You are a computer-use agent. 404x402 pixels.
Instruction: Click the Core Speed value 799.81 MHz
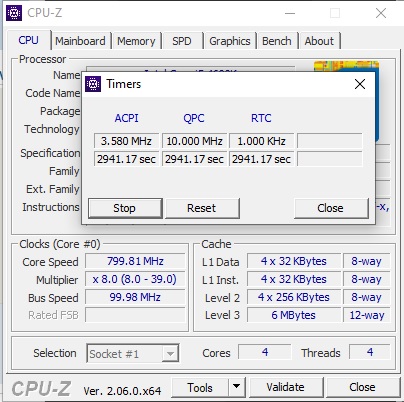point(135,261)
